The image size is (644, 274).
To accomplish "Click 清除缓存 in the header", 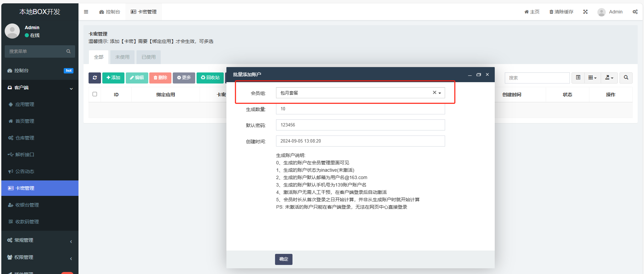I will 561,12.
